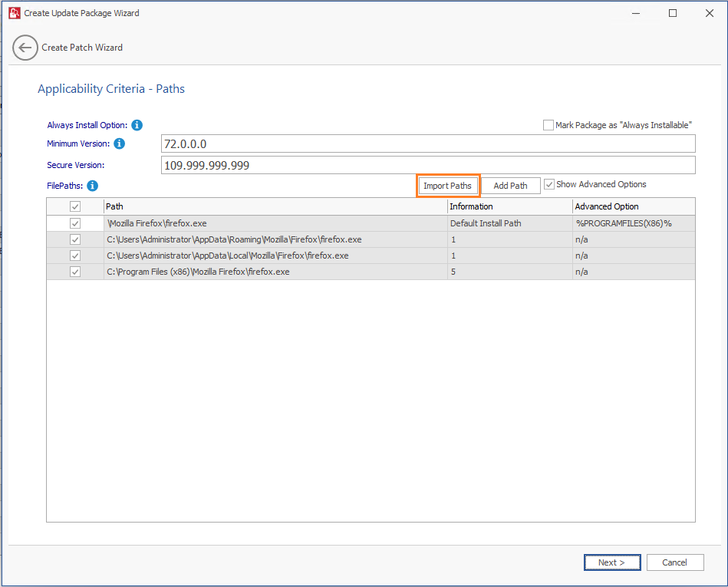Select the \Mozilla Firefox\firefox.exe path cell
The image size is (728, 587).
tap(275, 223)
